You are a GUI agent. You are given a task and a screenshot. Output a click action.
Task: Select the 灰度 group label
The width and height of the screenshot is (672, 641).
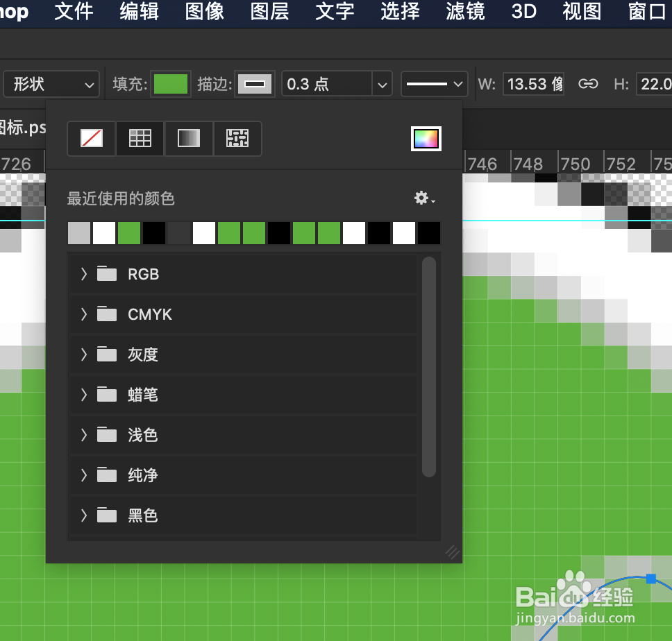(143, 354)
